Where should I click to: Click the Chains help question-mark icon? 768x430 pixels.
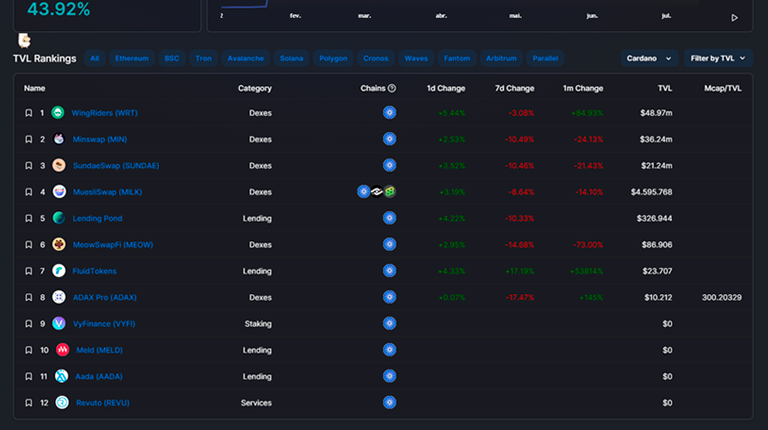[392, 88]
